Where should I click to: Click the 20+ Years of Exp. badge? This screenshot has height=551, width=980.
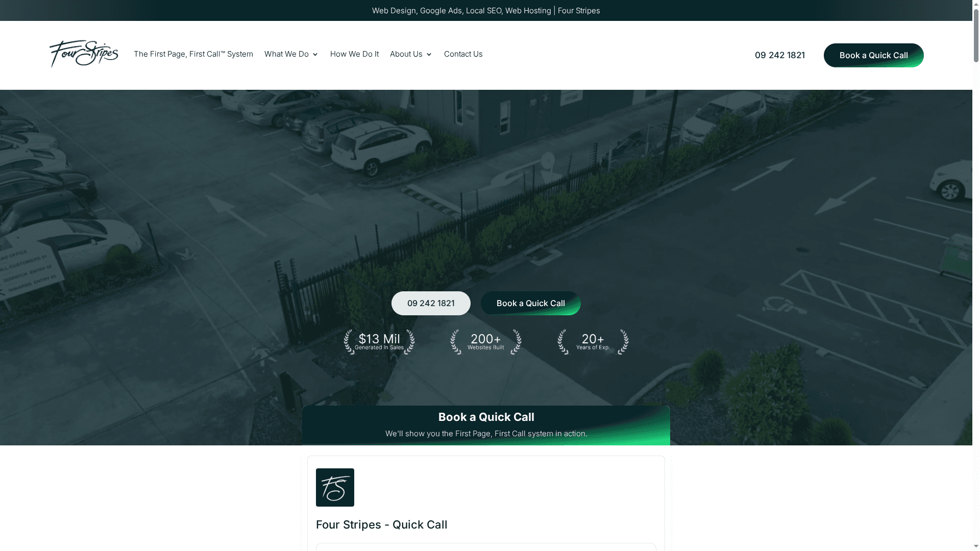[593, 342]
